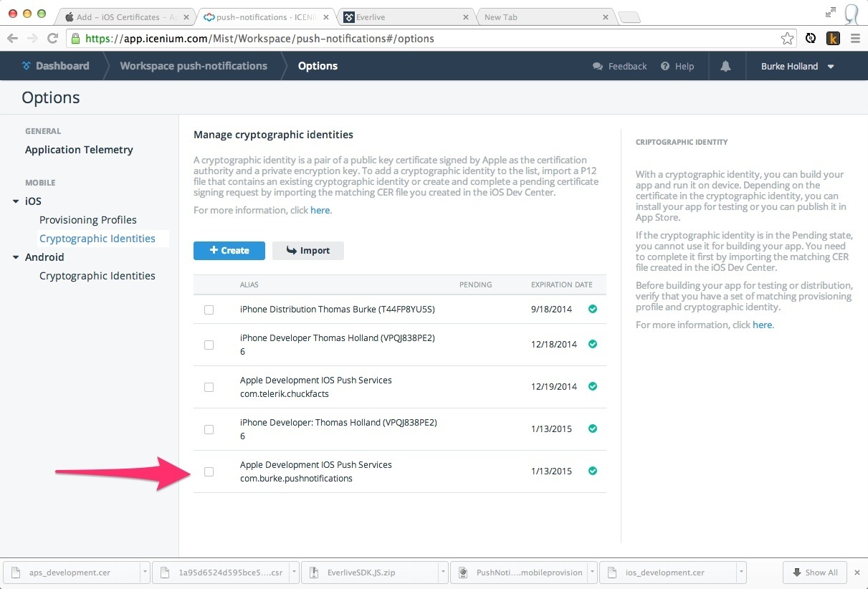Click the Help question mark icon
868x589 pixels.
coord(665,66)
